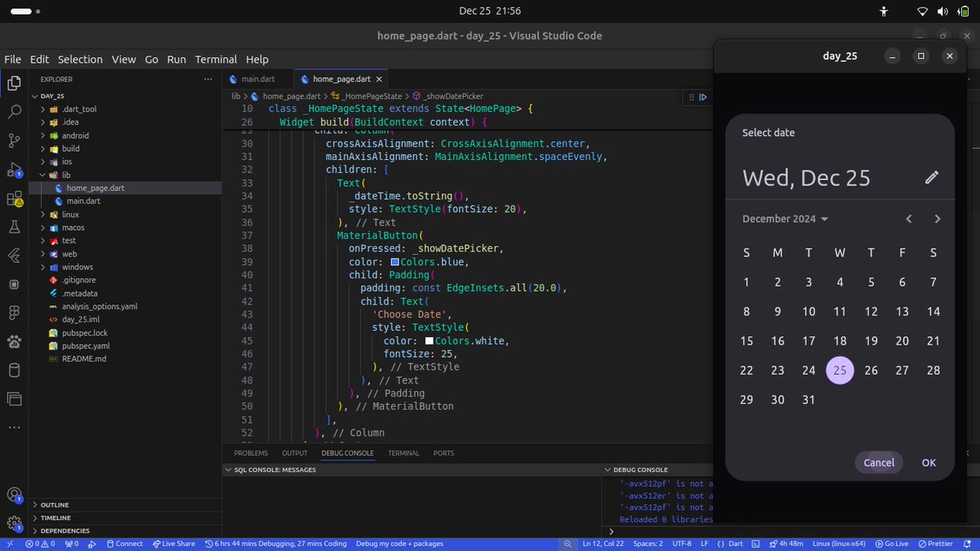Click the remote window icon in status bar

tap(9, 544)
